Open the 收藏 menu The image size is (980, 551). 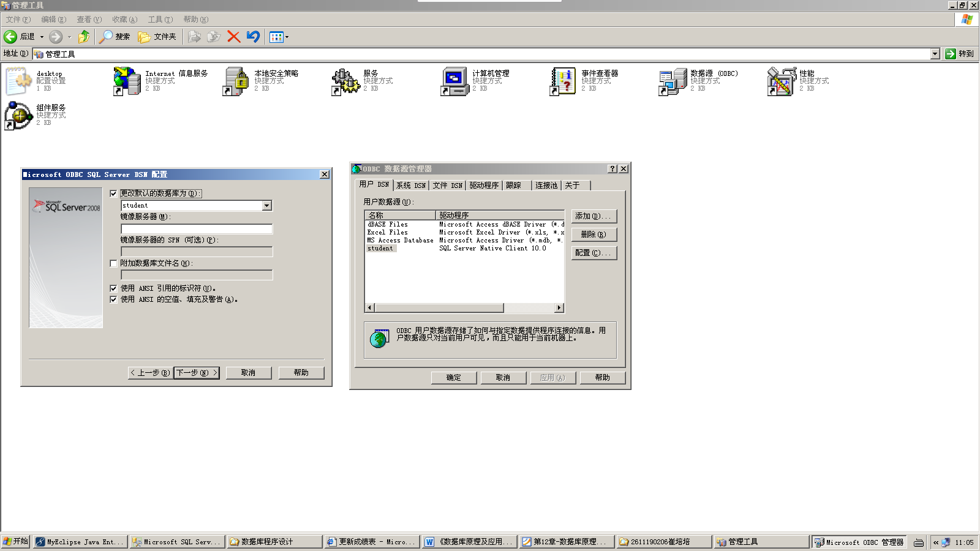pyautogui.click(x=125, y=20)
